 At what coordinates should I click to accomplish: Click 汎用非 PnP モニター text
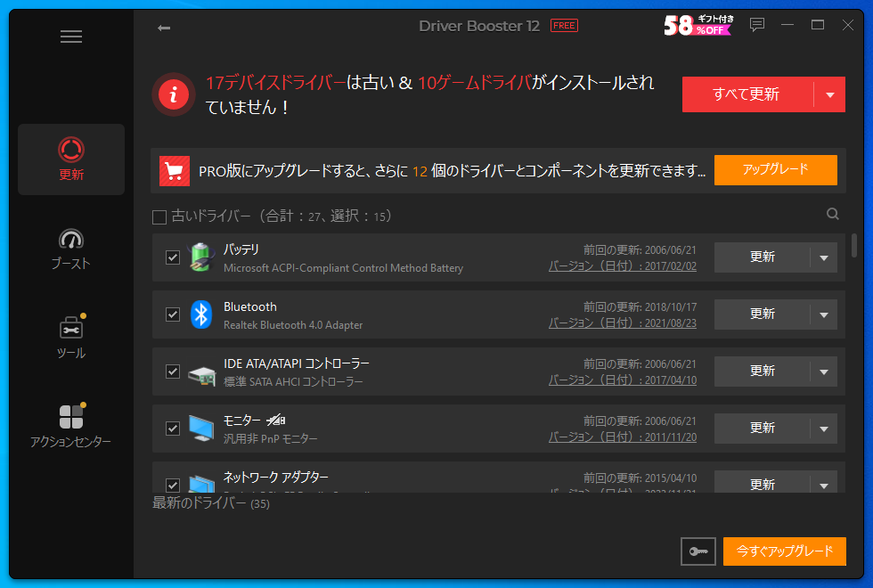click(271, 438)
